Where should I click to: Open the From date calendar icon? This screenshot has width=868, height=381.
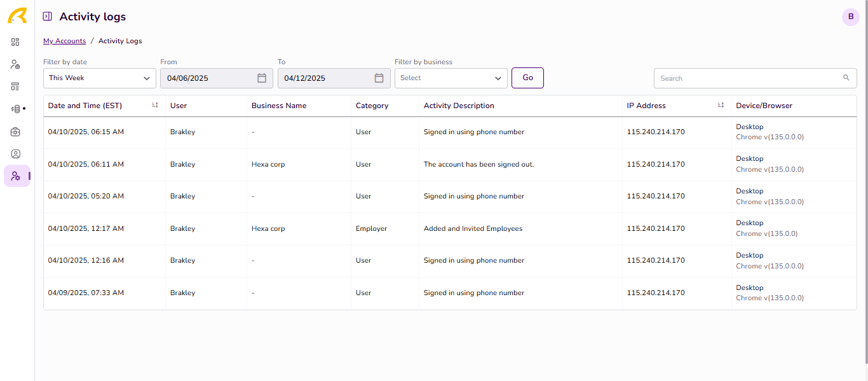[x=262, y=78]
